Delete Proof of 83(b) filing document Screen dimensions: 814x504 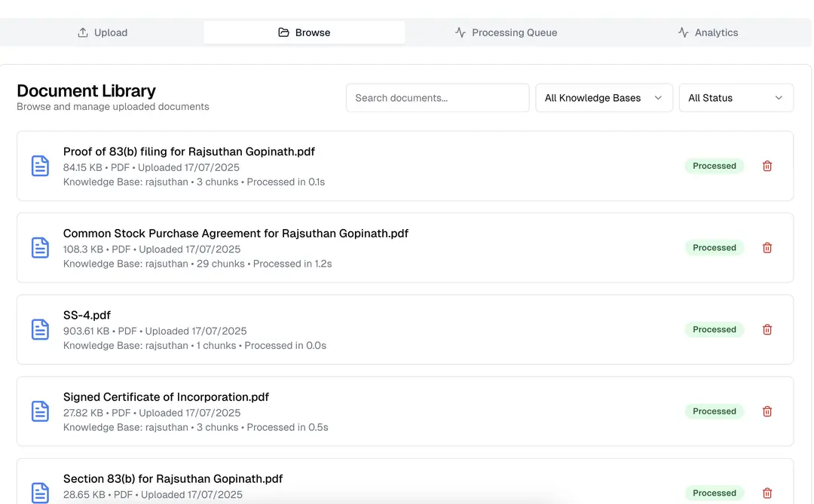(767, 165)
